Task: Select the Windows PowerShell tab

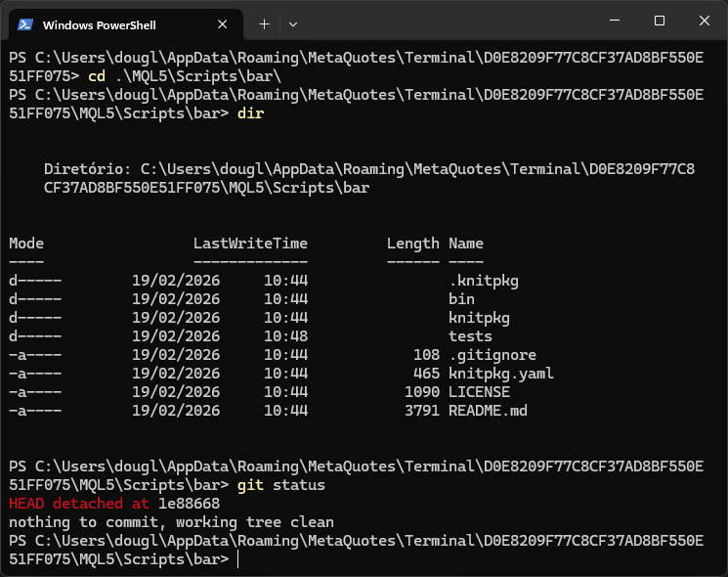Action: coord(107,24)
